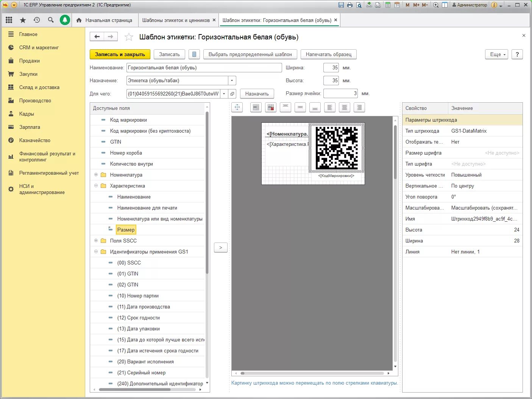The height and width of the screenshot is (399, 532).
Task: Click the M memory button
Action: (x=407, y=5)
